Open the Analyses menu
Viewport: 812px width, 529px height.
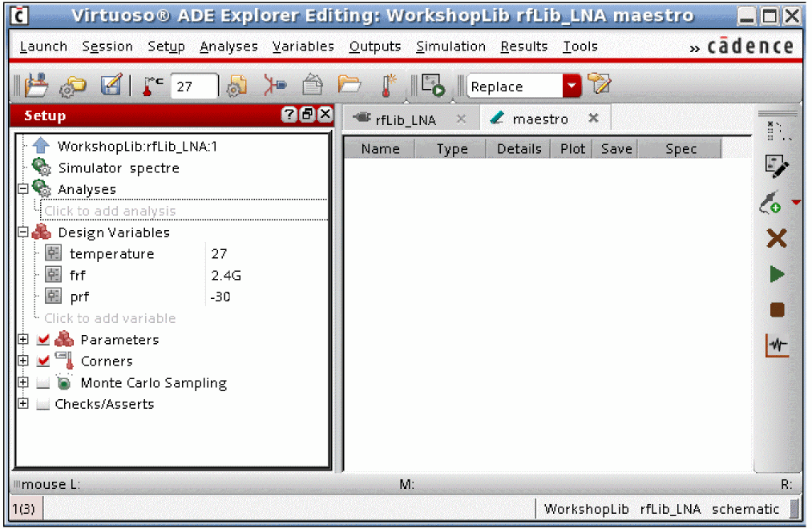(229, 46)
